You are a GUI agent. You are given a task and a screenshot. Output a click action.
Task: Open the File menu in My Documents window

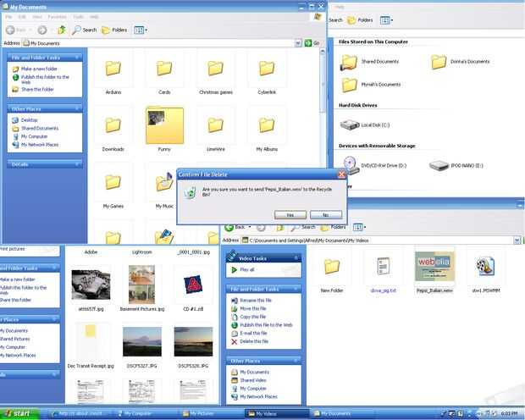pos(9,17)
